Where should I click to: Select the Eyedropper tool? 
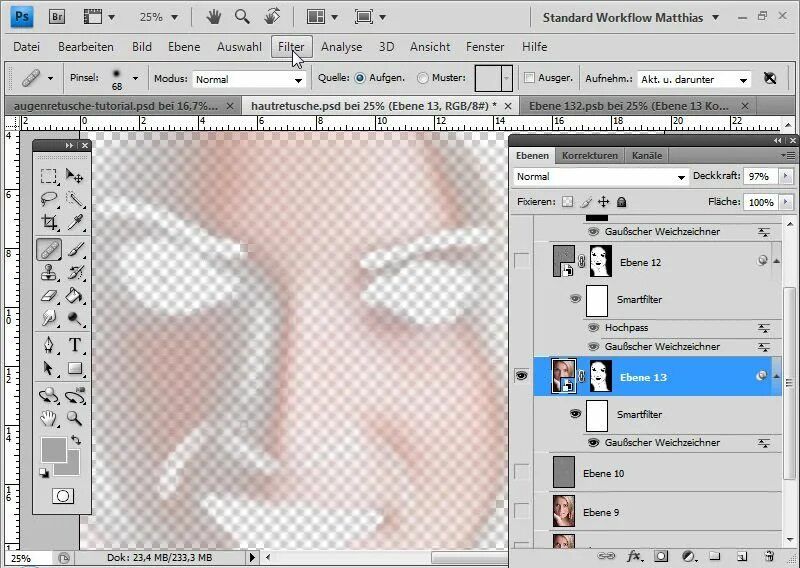click(74, 222)
